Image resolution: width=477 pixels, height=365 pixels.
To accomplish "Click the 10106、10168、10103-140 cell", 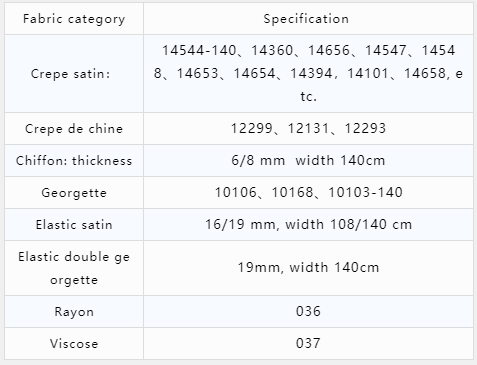I will point(308,193).
